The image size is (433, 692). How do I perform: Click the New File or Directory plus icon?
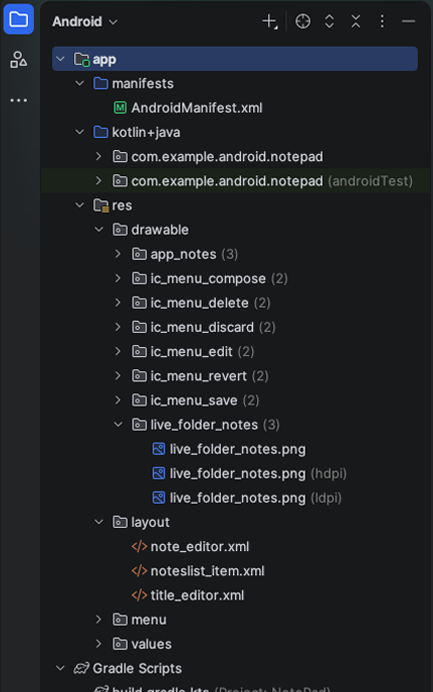pos(269,21)
